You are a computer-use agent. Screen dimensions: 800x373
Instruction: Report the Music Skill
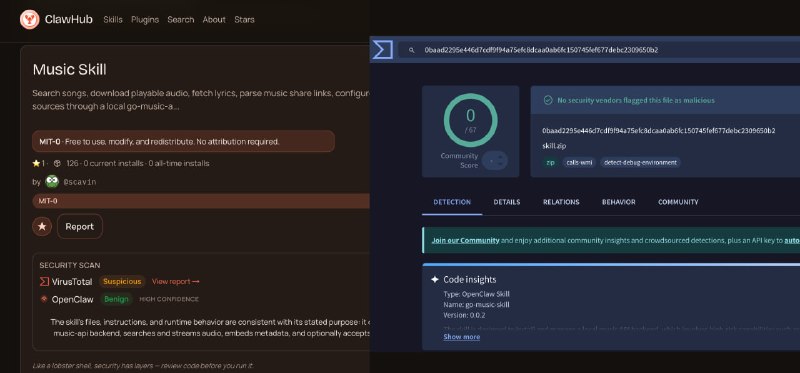pos(80,227)
